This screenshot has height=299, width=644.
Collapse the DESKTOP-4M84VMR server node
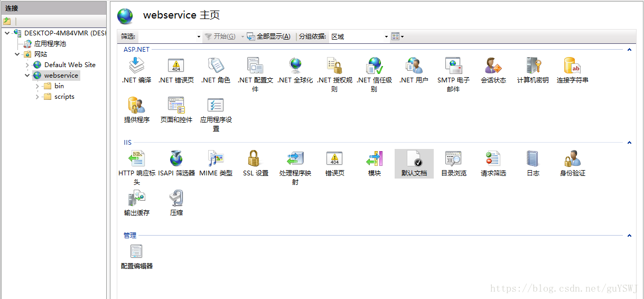6,33
